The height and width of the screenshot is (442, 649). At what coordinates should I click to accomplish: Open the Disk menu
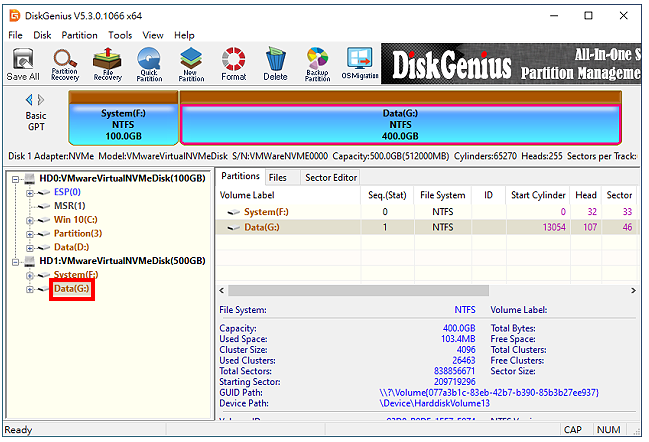pos(42,35)
